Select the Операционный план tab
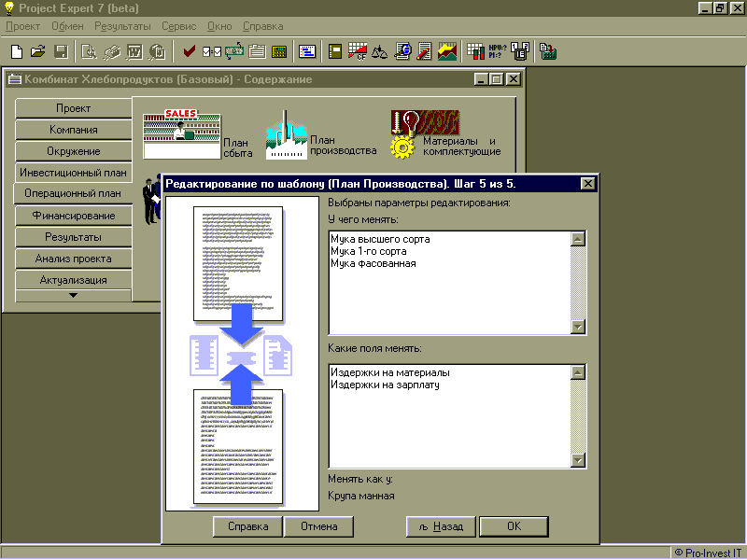 [x=73, y=193]
